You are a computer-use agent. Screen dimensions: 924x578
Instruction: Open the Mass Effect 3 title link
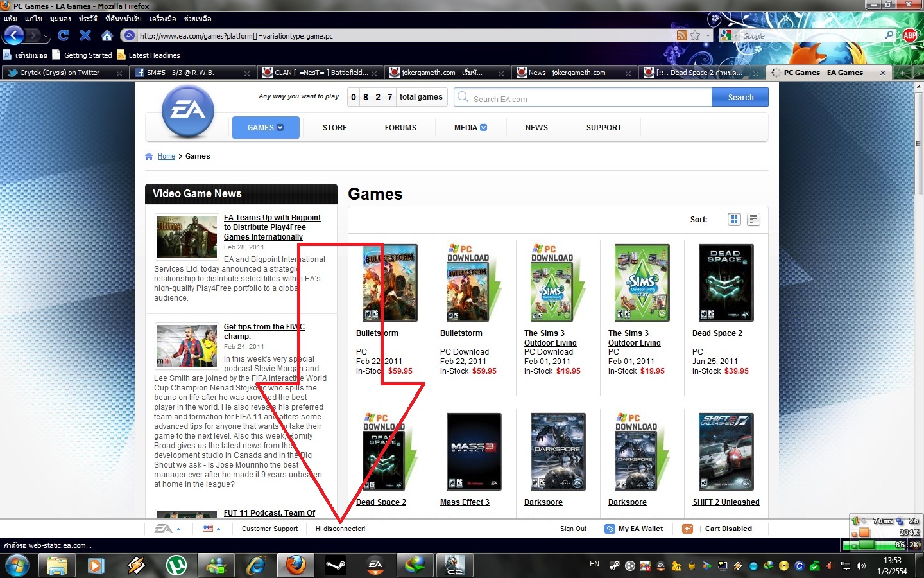[465, 502]
